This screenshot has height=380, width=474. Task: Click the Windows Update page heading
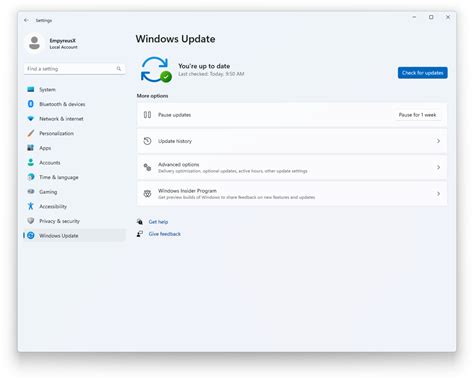(175, 39)
